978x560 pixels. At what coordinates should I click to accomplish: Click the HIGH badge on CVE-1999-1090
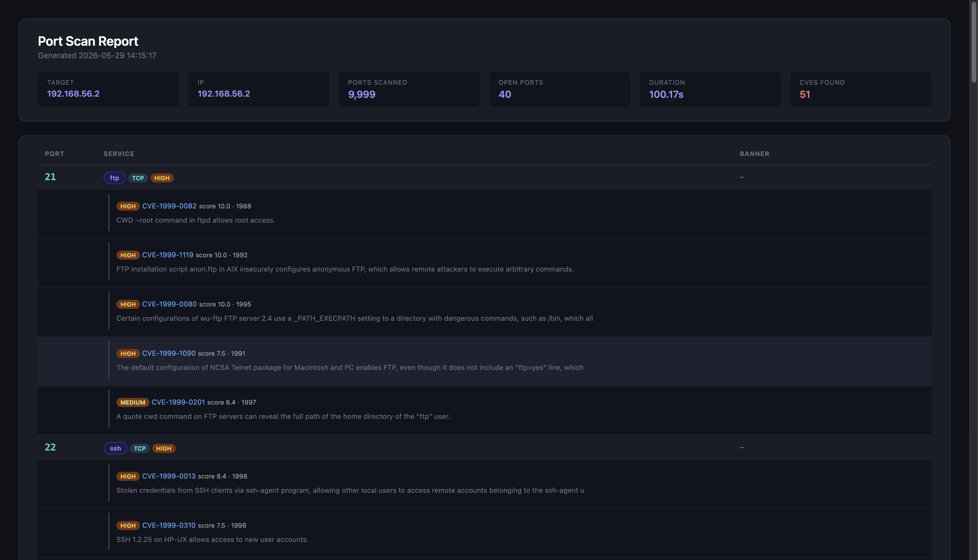click(x=128, y=353)
